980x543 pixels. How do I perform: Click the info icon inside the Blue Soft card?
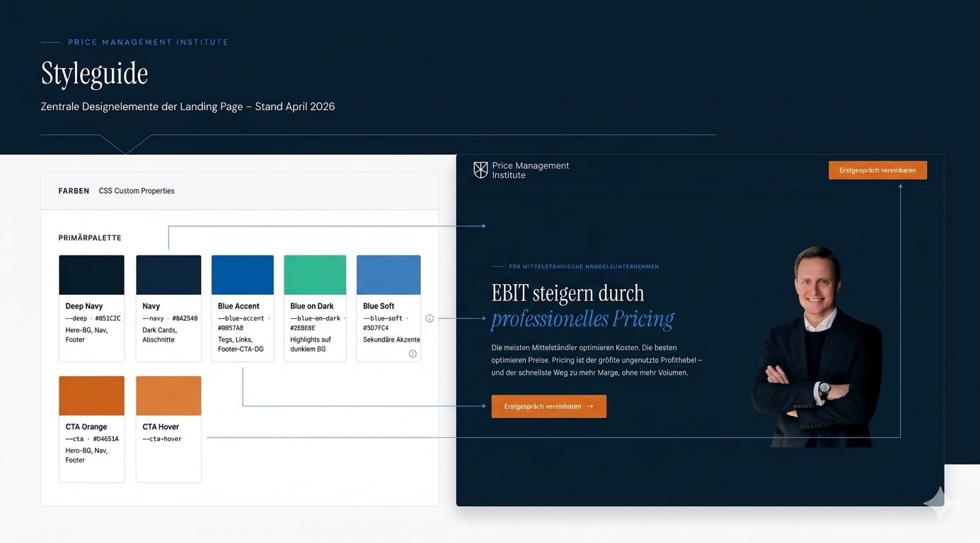[413, 354]
